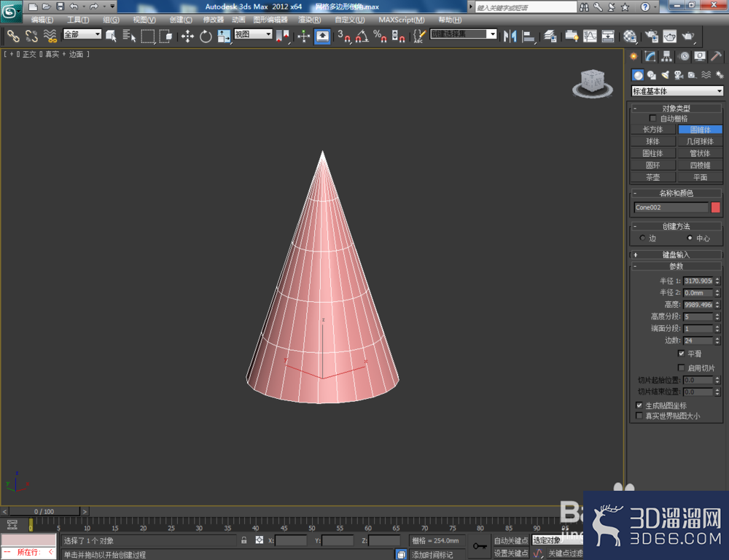Open the 全部 selection filter dropdown
Viewport: 729px width, 560px height.
(x=82, y=34)
